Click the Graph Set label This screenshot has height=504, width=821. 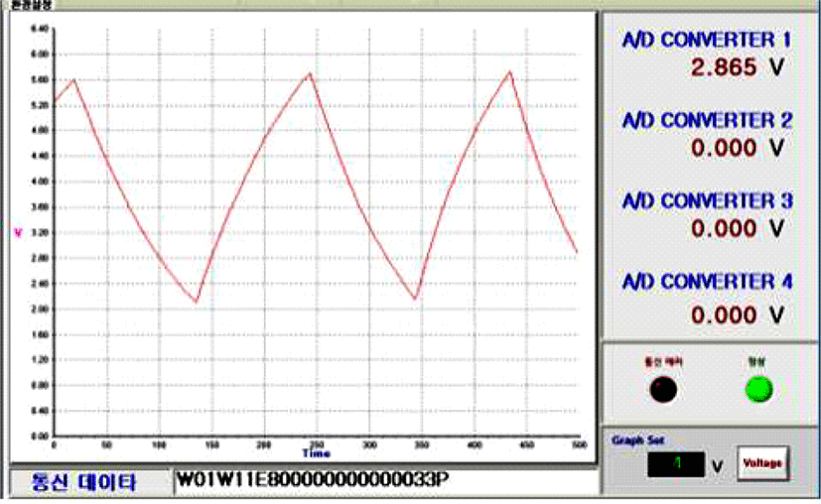637,441
